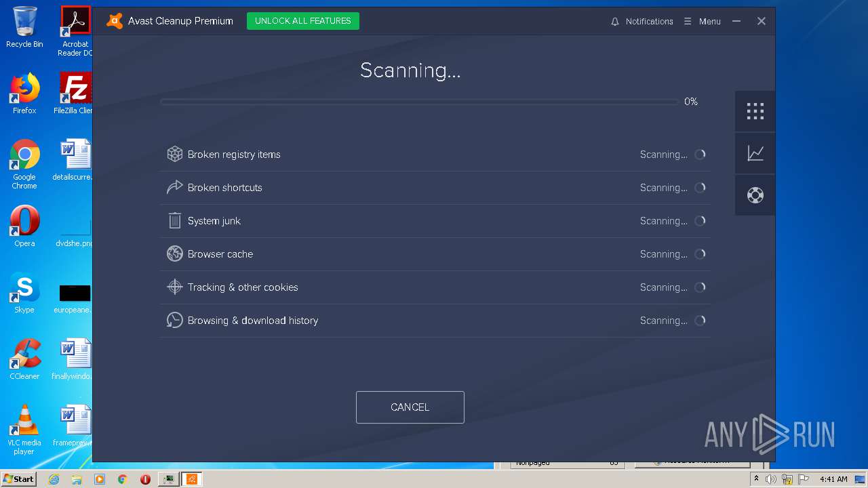The image size is (868, 488).
Task: Select Tracking & other cookies label
Action: 243,287
